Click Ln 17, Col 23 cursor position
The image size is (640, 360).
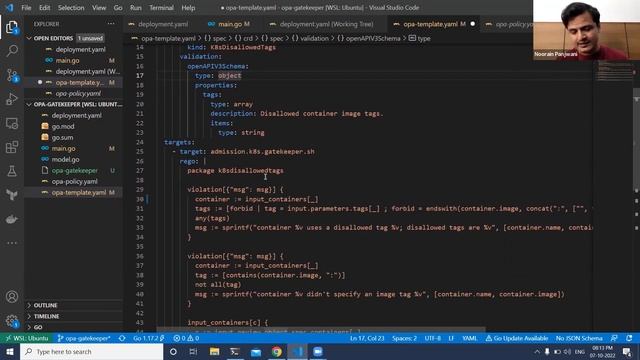[367, 338]
